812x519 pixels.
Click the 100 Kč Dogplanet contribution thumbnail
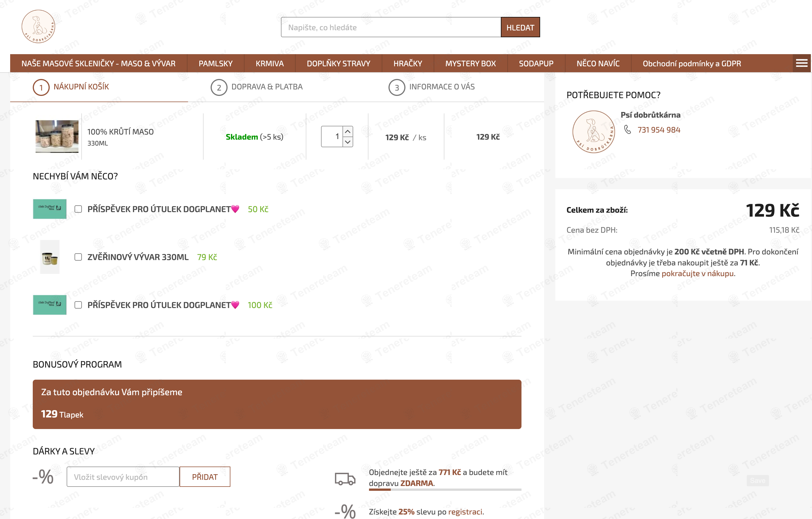pos(50,305)
